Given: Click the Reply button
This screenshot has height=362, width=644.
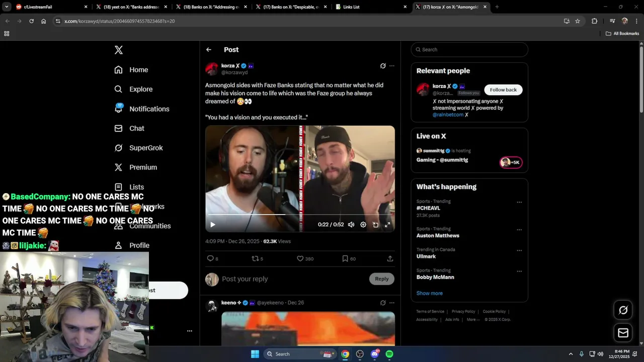Looking at the screenshot, I should click(x=381, y=279).
